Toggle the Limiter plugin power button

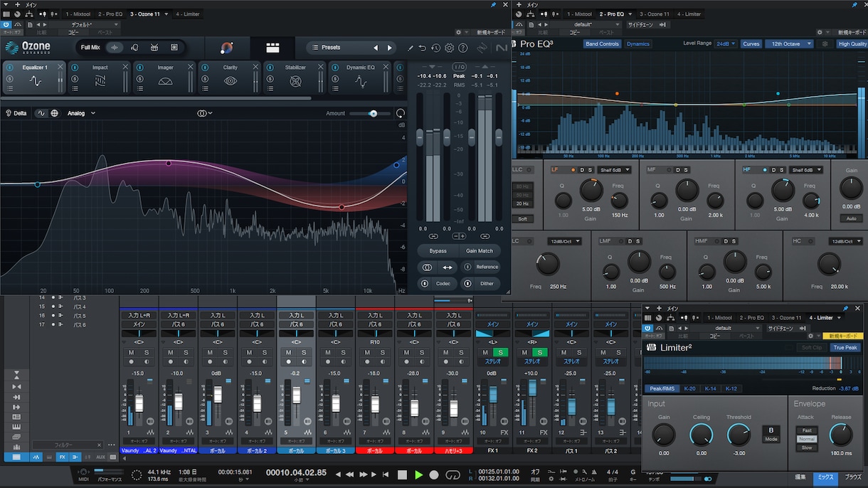tap(648, 328)
